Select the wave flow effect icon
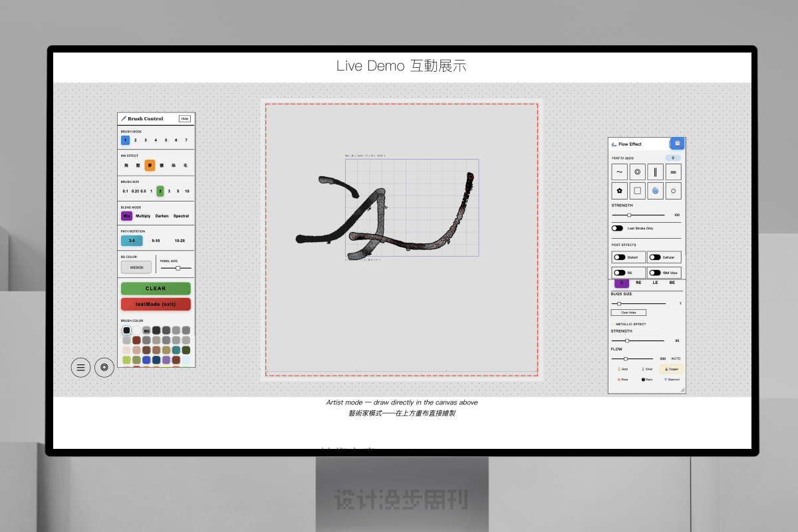 click(619, 172)
